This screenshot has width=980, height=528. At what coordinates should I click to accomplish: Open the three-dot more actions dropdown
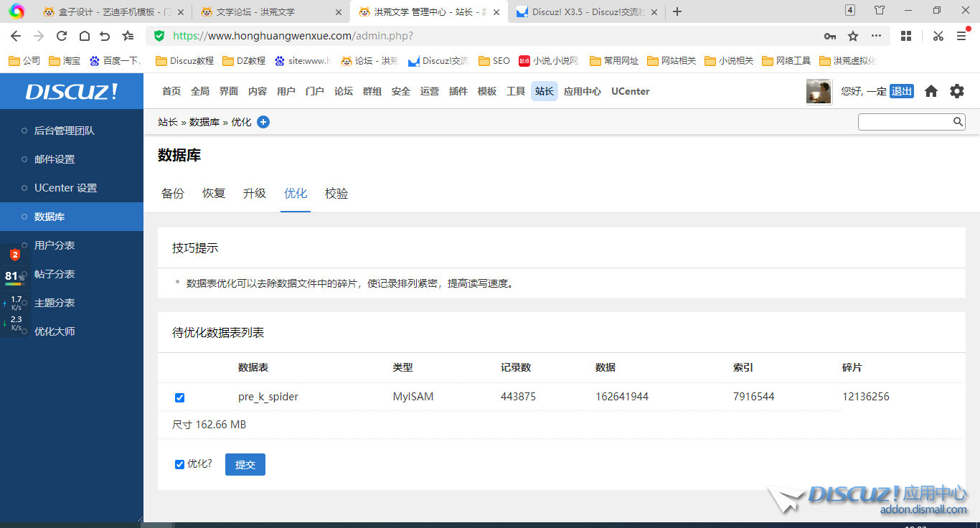click(876, 35)
